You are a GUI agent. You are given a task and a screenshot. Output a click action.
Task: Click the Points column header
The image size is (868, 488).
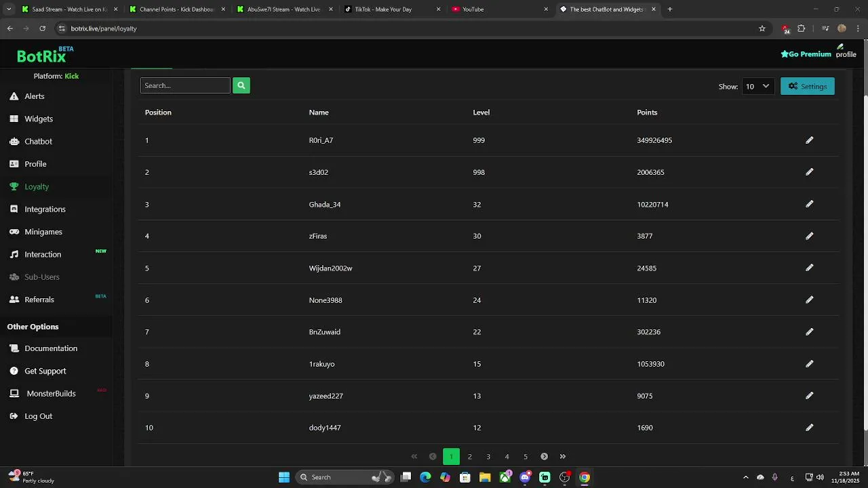click(x=647, y=113)
